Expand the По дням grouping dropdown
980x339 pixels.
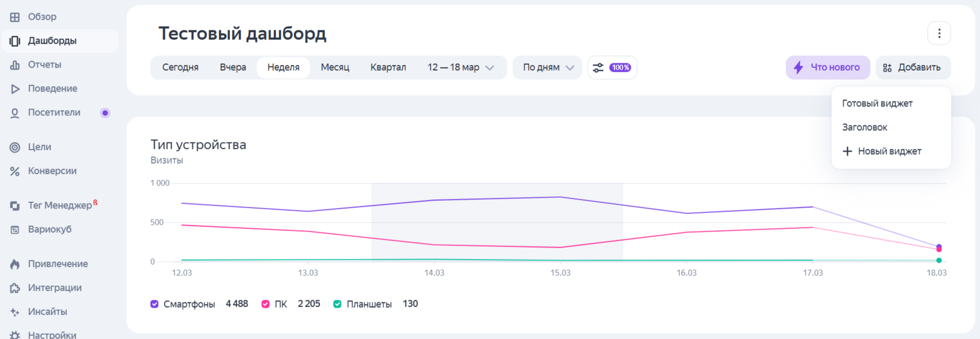[x=548, y=67]
